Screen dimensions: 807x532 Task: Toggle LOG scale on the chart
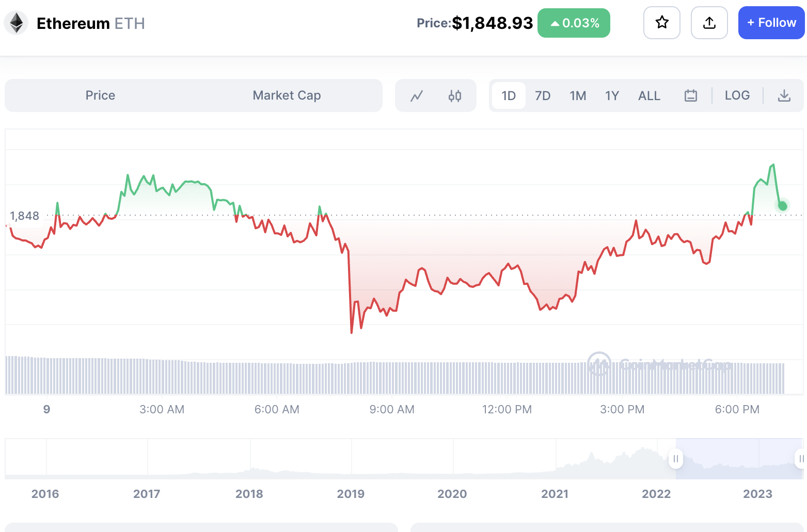[737, 95]
